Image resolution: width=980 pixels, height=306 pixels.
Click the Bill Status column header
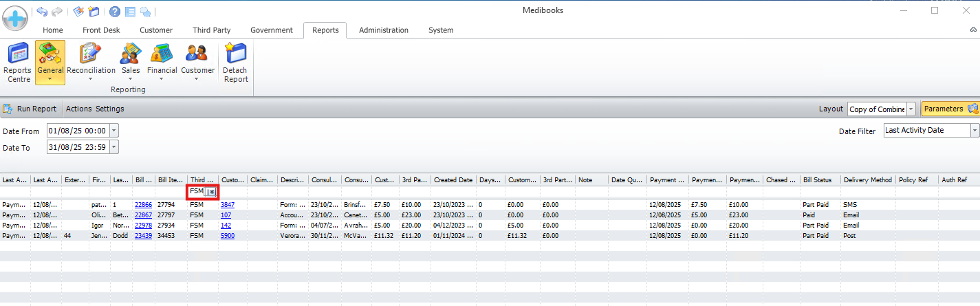(820, 180)
